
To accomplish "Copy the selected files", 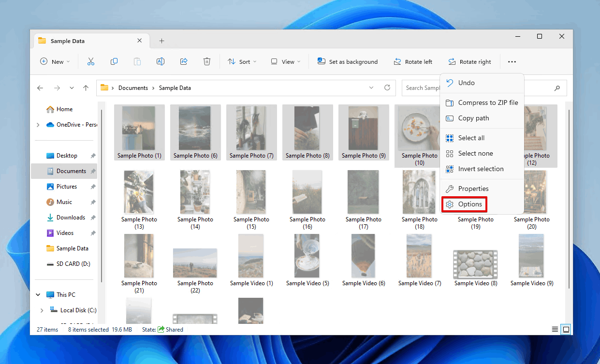I will [114, 61].
